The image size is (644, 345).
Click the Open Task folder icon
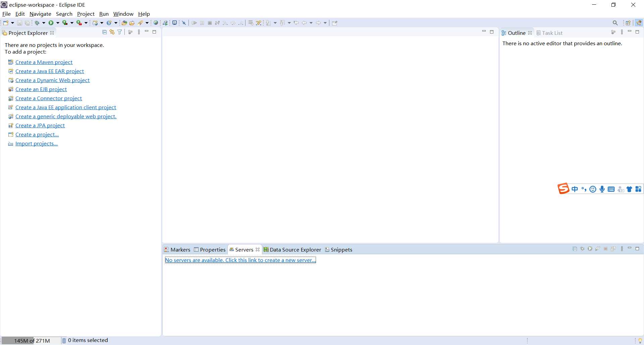[132, 23]
